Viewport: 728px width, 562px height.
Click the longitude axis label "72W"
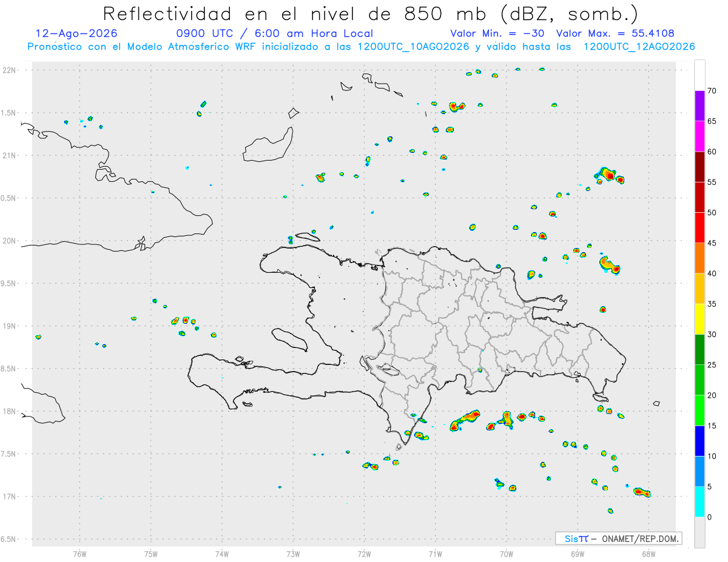click(x=364, y=554)
